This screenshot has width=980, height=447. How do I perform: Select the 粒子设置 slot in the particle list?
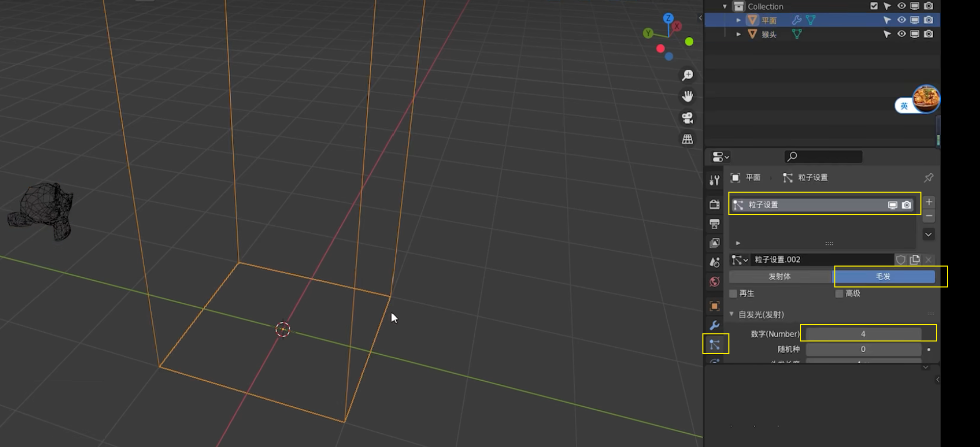point(823,205)
